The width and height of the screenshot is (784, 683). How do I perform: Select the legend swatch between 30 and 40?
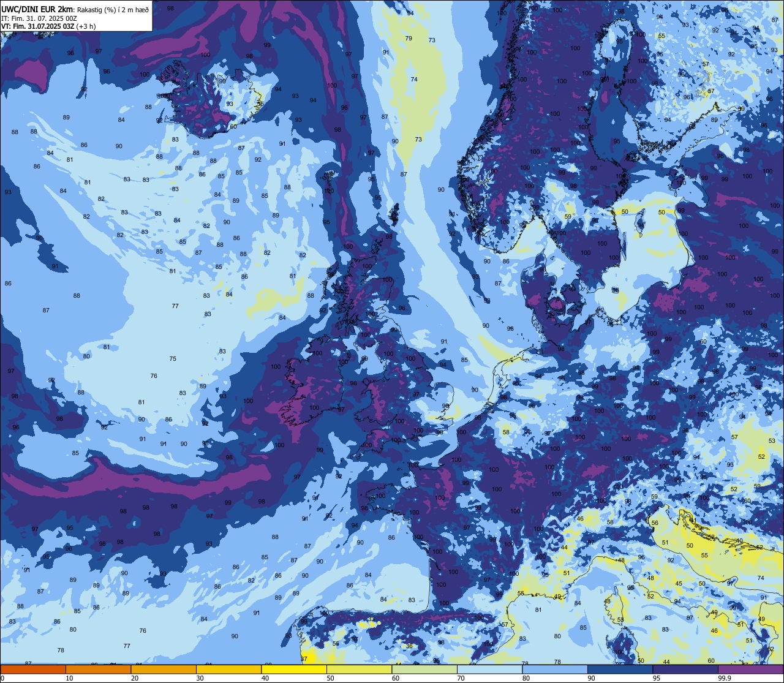228,670
